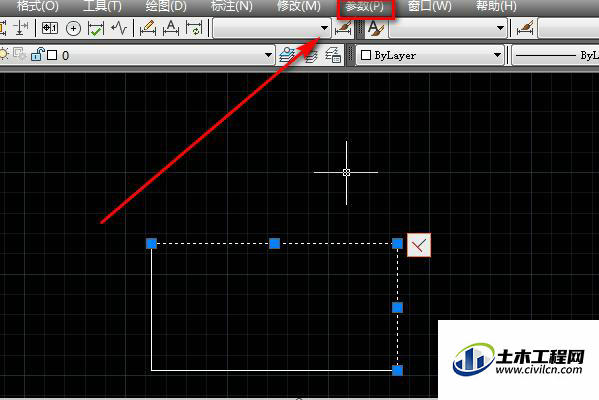The width and height of the screenshot is (599, 400).
Task: Open Text Style manager icon
Action: point(376,29)
